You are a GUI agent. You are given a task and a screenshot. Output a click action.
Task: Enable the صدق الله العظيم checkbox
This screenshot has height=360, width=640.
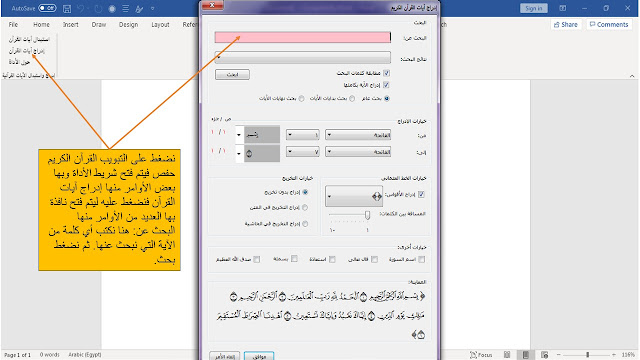point(257,259)
